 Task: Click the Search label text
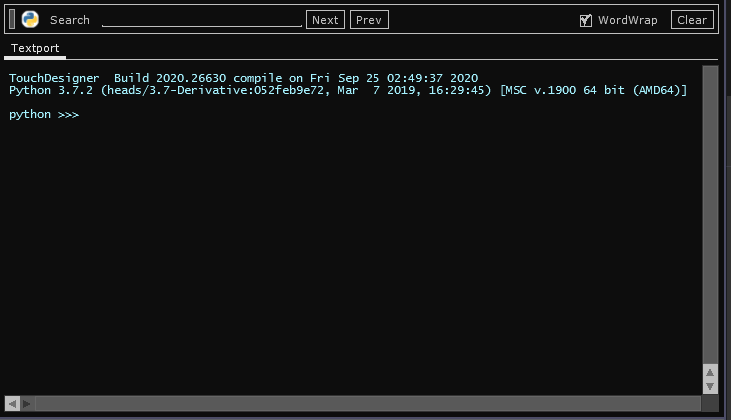(x=69, y=20)
